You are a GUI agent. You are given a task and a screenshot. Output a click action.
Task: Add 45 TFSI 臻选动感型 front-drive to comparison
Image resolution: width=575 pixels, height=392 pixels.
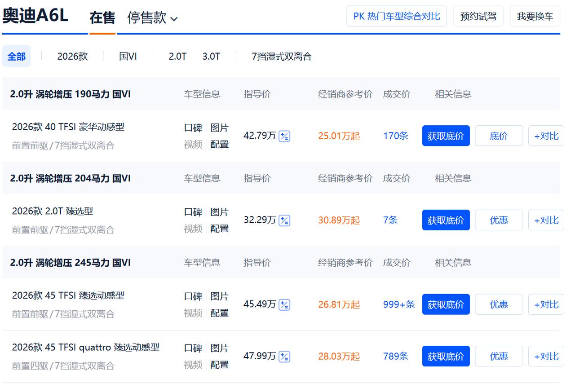click(x=546, y=304)
